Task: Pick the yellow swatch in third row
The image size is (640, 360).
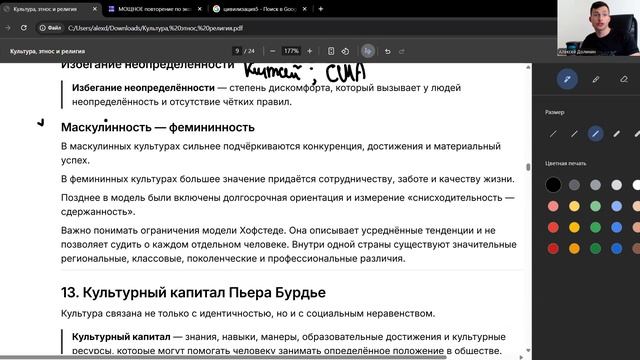Action: [574, 227]
